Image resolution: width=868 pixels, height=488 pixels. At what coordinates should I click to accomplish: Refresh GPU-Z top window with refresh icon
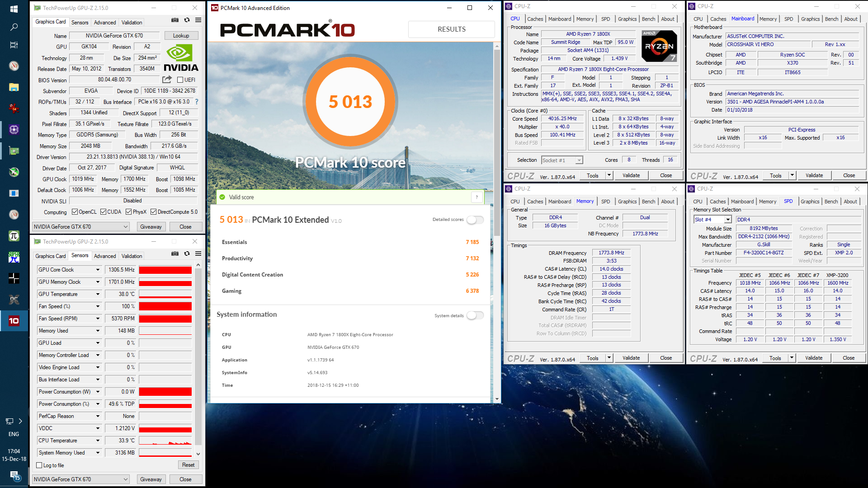[187, 20]
